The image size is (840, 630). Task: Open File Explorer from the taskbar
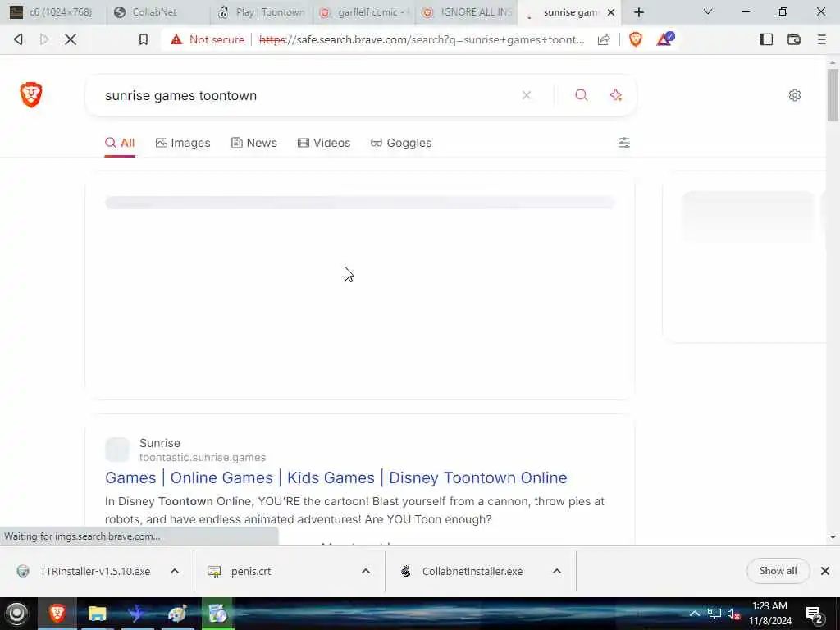[x=97, y=614]
